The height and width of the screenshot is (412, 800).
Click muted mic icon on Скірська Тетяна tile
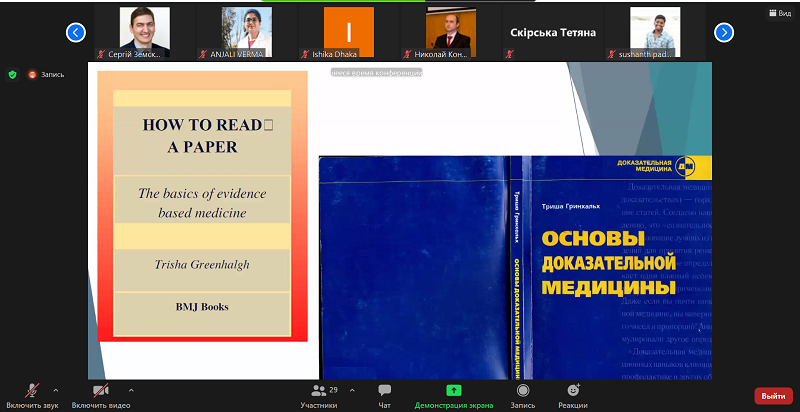pos(509,54)
